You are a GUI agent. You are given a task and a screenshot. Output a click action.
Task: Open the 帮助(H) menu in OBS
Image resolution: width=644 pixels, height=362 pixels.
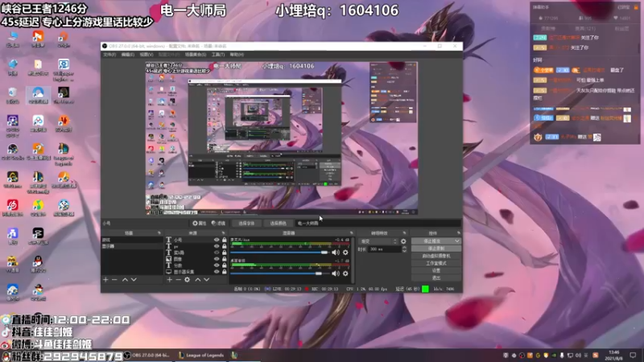click(237, 55)
